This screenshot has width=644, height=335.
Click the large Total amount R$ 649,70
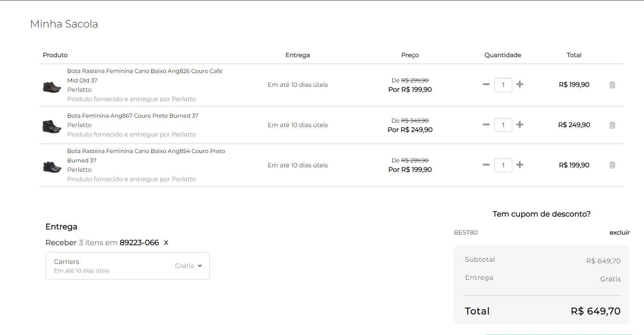tap(595, 311)
